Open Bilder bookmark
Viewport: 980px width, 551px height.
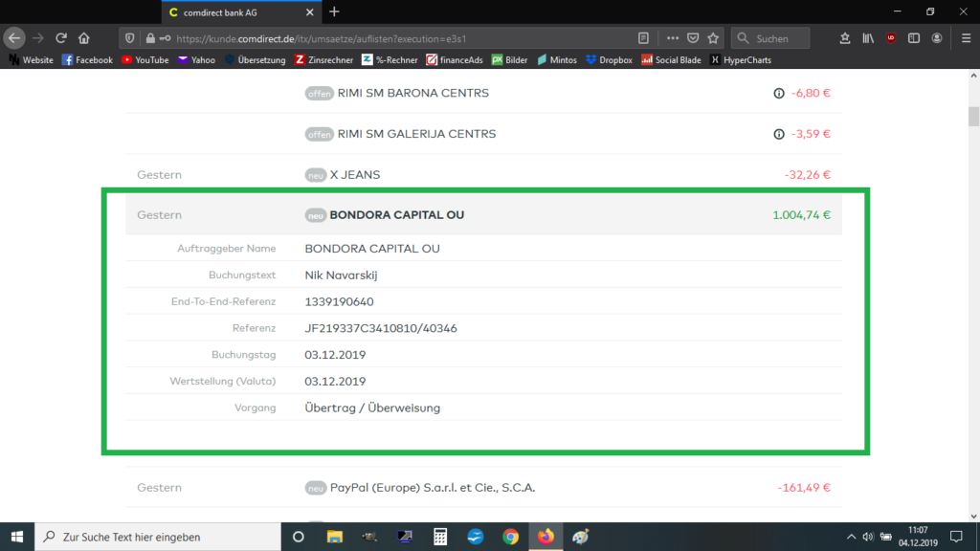509,60
